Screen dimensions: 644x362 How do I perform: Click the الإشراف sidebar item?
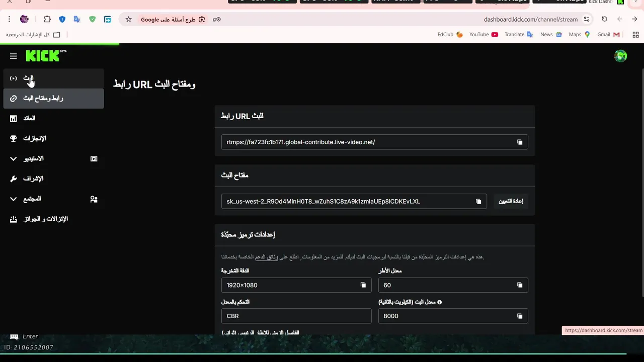[x=53, y=178]
